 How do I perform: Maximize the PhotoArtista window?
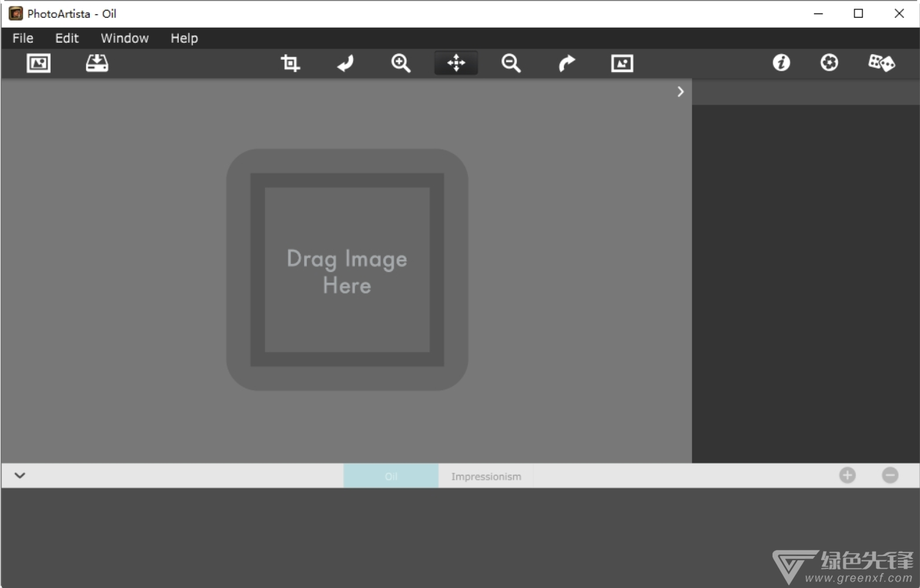(x=859, y=14)
